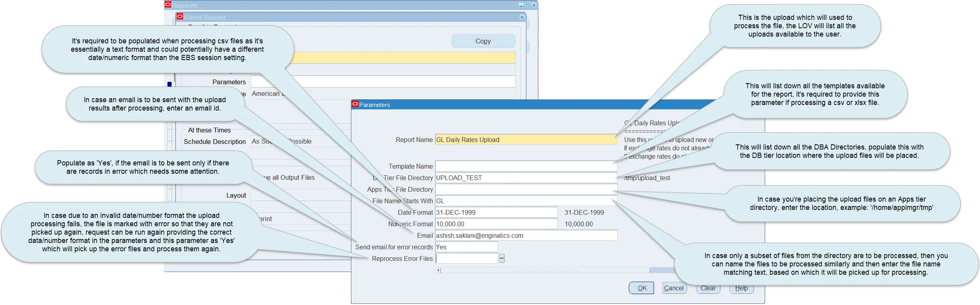Maximize the Requests window
This screenshot has width=980, height=305.
[528, 5]
